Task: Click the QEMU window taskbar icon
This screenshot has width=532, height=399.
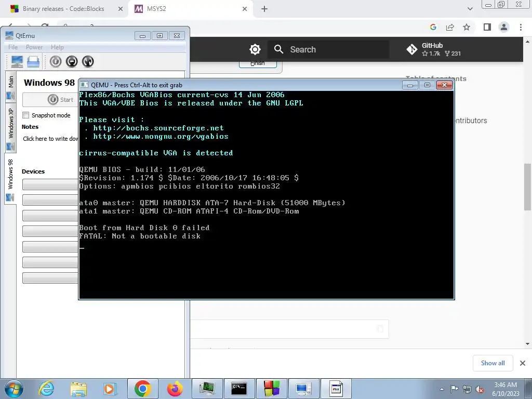Action: coord(336,389)
